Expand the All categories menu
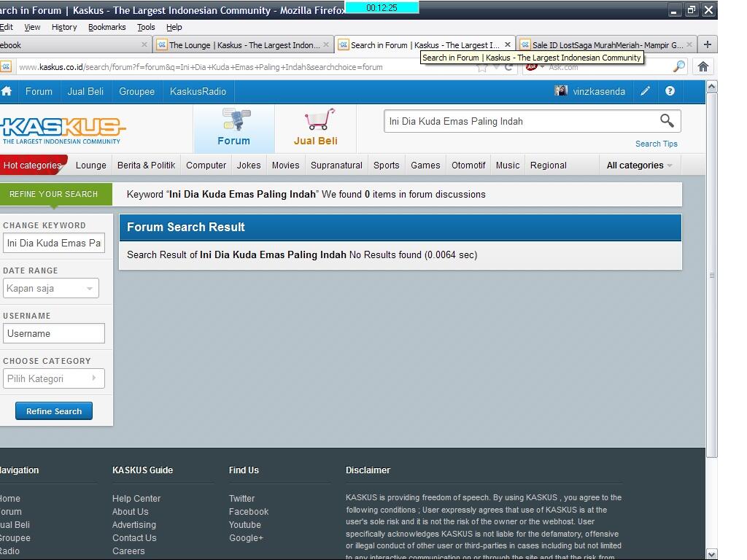Screen dimensions: 747x560 [639, 166]
